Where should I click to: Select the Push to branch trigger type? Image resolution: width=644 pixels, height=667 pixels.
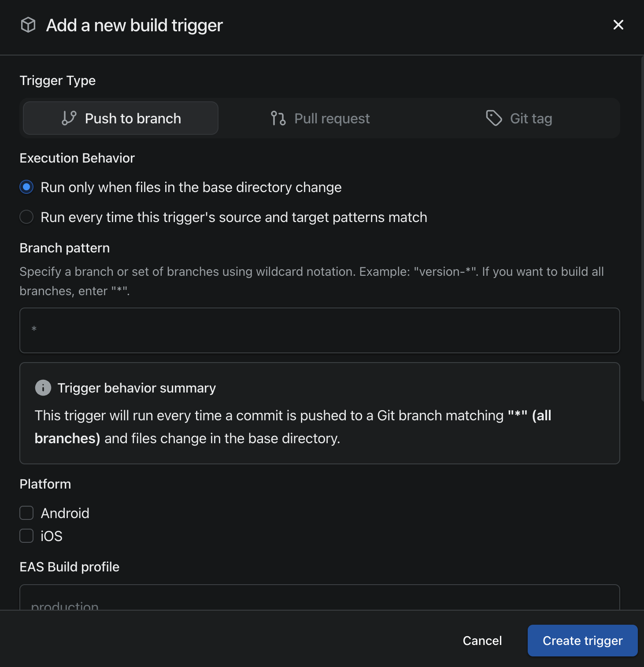click(121, 118)
